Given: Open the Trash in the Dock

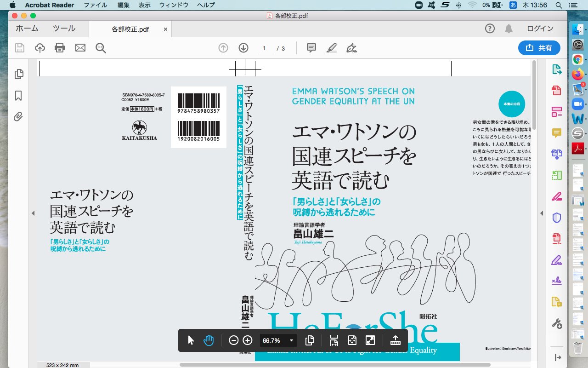Looking at the screenshot, I should [578, 348].
